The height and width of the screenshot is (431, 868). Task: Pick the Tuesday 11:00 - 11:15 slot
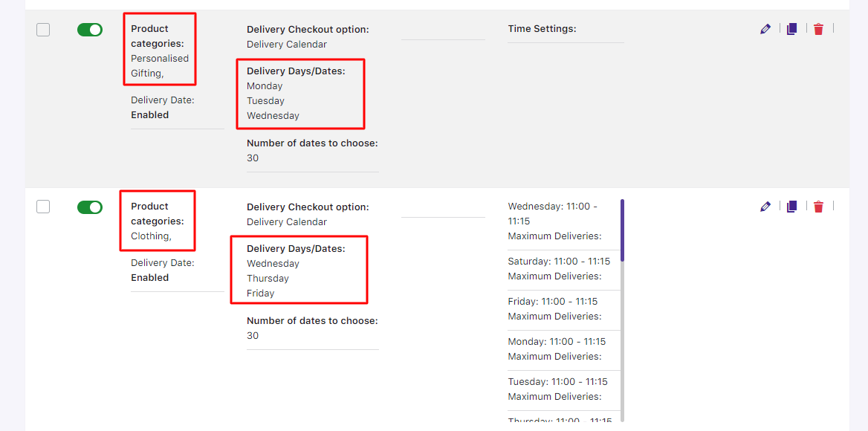pyautogui.click(x=557, y=382)
